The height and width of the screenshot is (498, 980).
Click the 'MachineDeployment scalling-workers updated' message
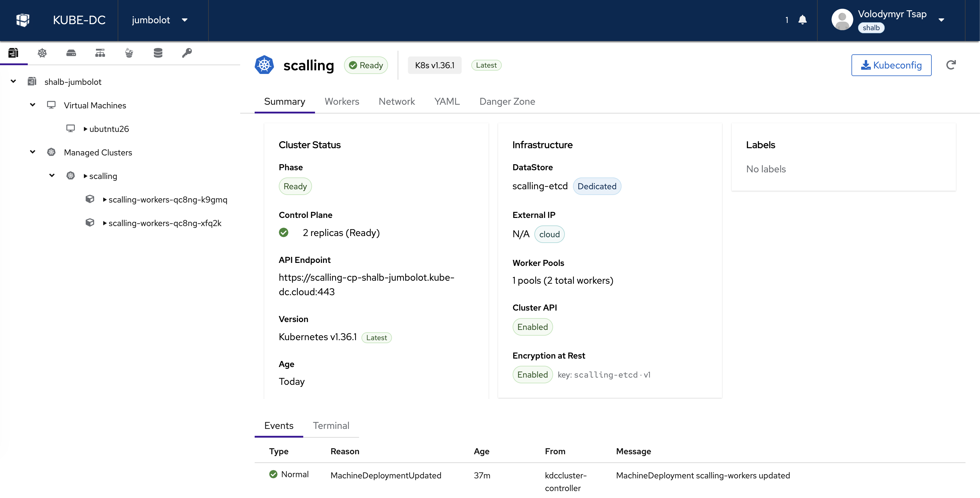tap(703, 476)
